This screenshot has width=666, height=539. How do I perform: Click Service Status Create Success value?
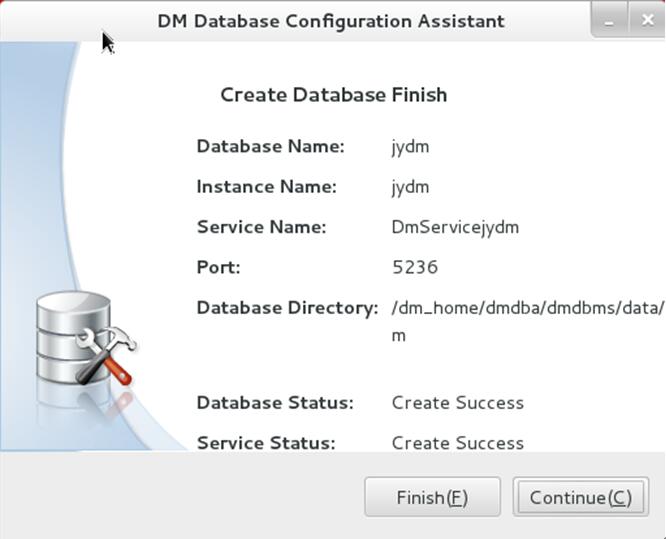coord(458,443)
